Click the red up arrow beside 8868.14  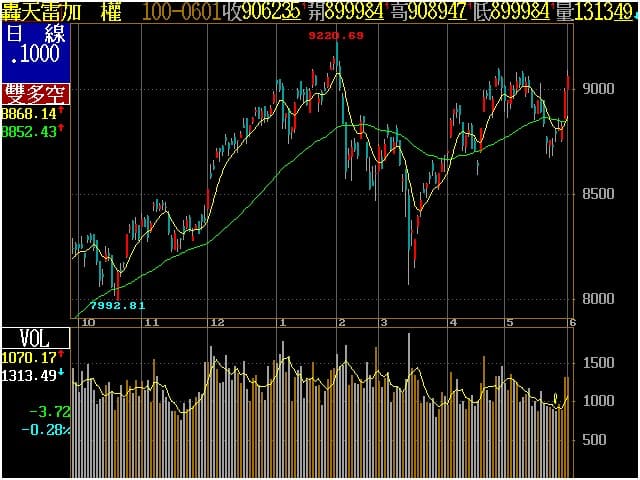point(60,113)
